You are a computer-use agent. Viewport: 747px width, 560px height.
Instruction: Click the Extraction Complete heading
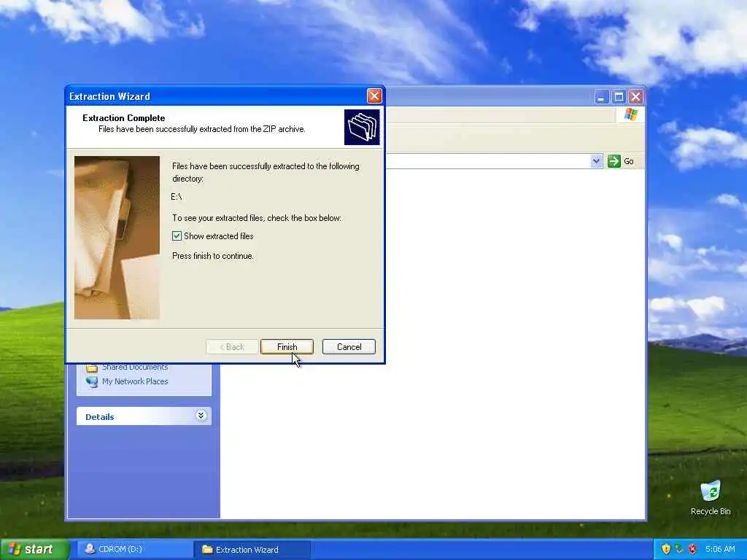coord(124,118)
